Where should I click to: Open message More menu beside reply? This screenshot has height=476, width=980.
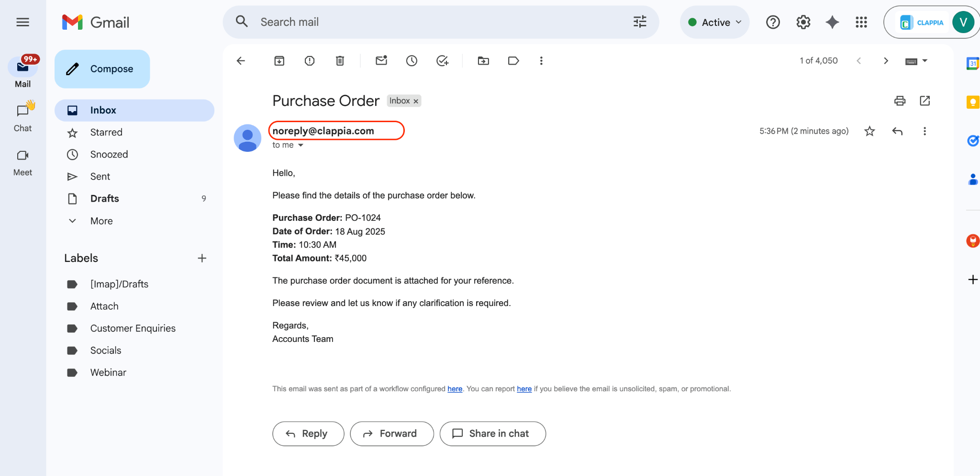(924, 131)
